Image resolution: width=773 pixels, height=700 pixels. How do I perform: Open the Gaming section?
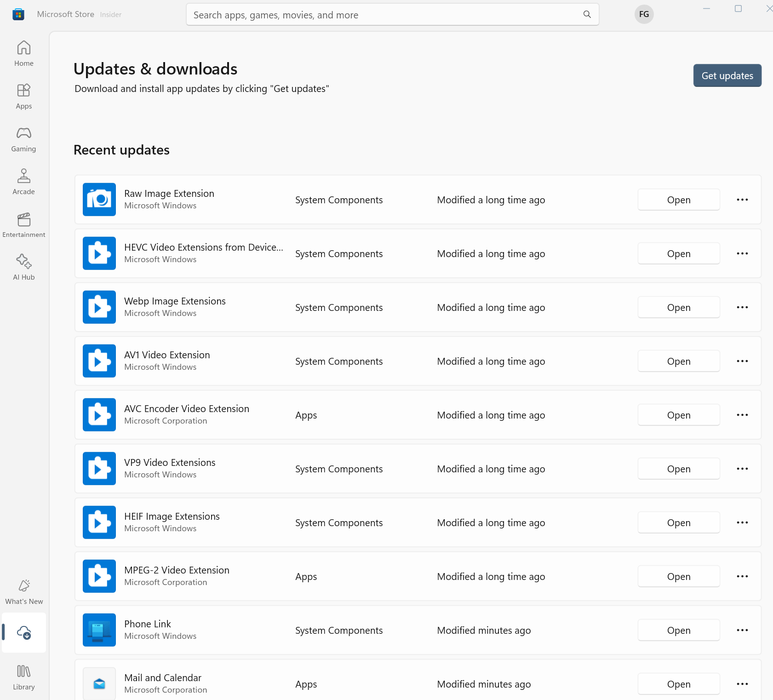(24, 139)
